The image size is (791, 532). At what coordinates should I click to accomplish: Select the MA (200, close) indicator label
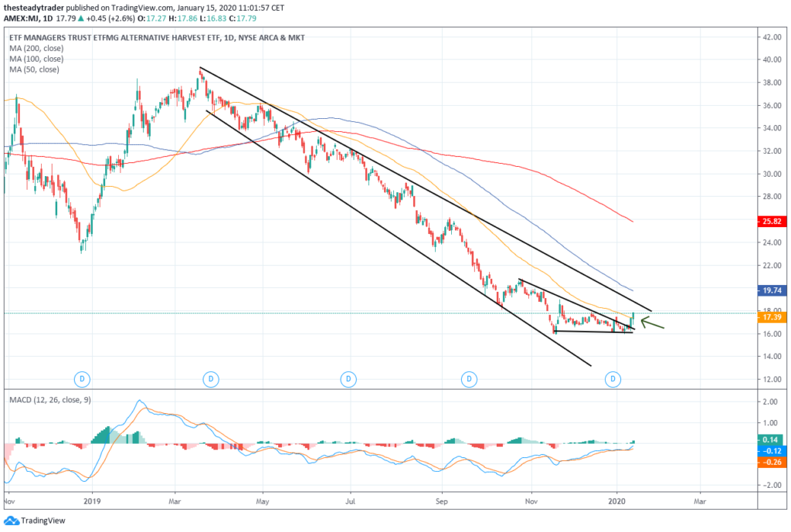click(x=36, y=49)
